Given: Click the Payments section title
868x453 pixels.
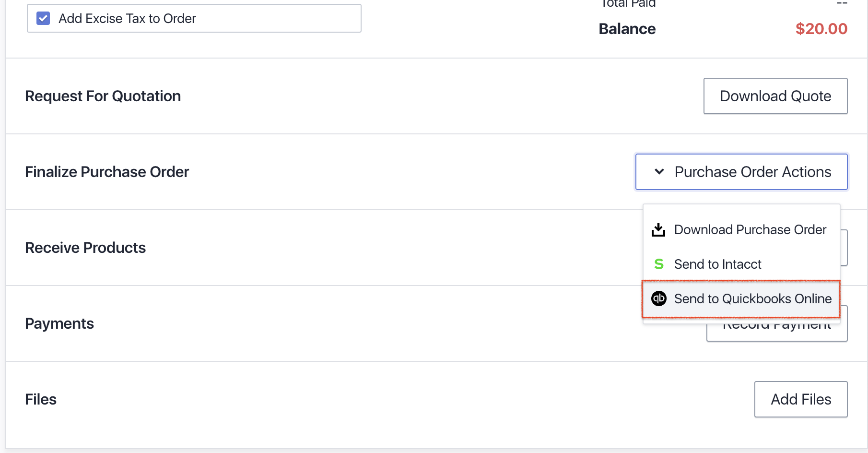Looking at the screenshot, I should click(59, 323).
